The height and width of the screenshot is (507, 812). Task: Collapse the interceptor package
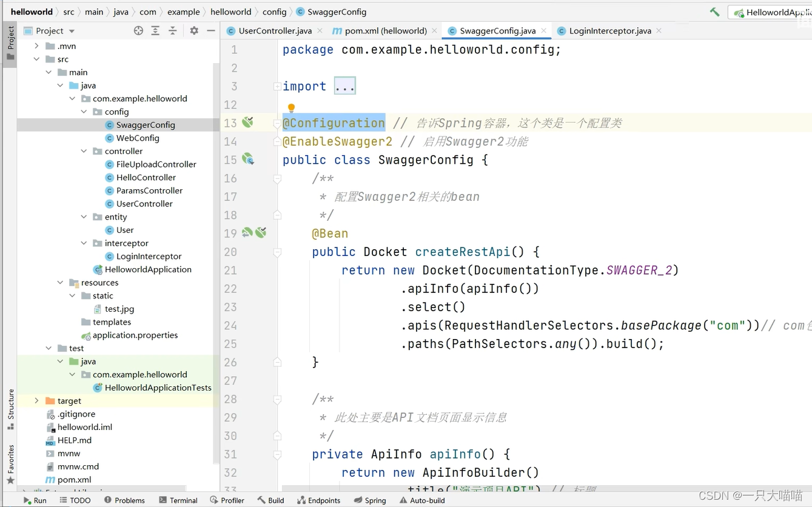[84, 243]
